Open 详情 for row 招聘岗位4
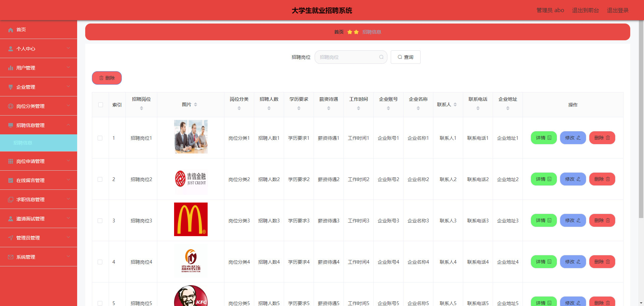Image resolution: width=644 pixels, height=306 pixels. [544, 262]
